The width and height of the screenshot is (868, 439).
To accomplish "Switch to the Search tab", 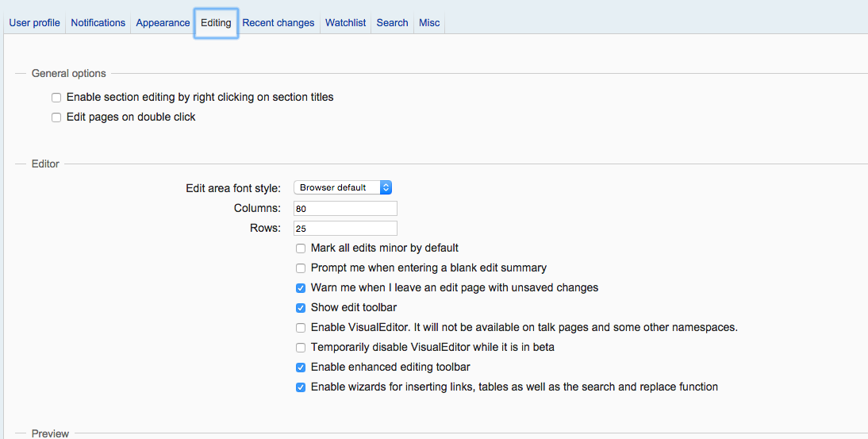I will 392,23.
